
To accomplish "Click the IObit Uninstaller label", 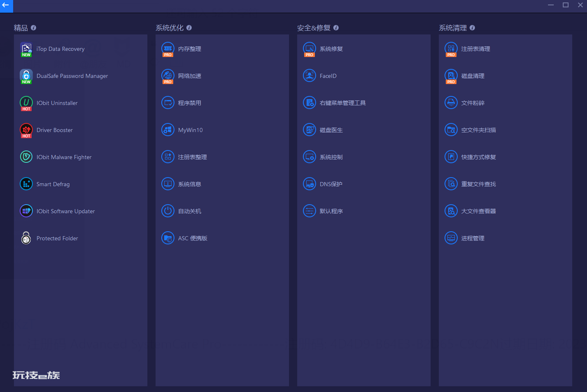I will [57, 103].
